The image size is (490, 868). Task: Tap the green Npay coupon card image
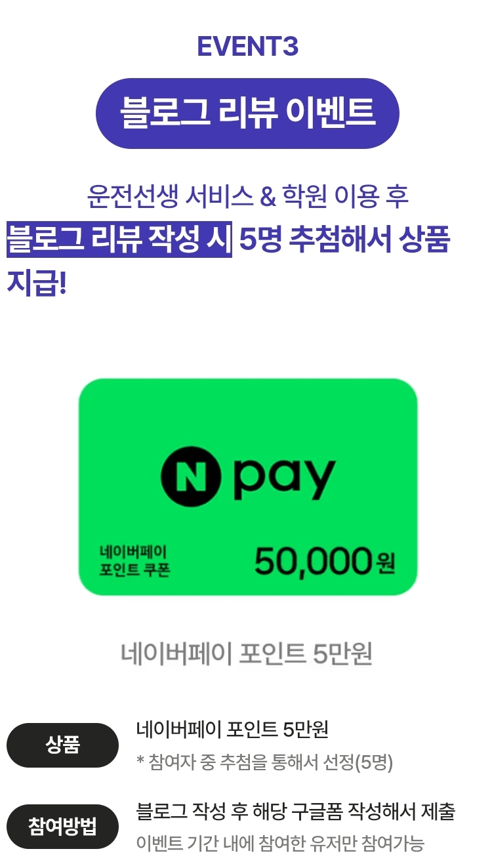(248, 487)
